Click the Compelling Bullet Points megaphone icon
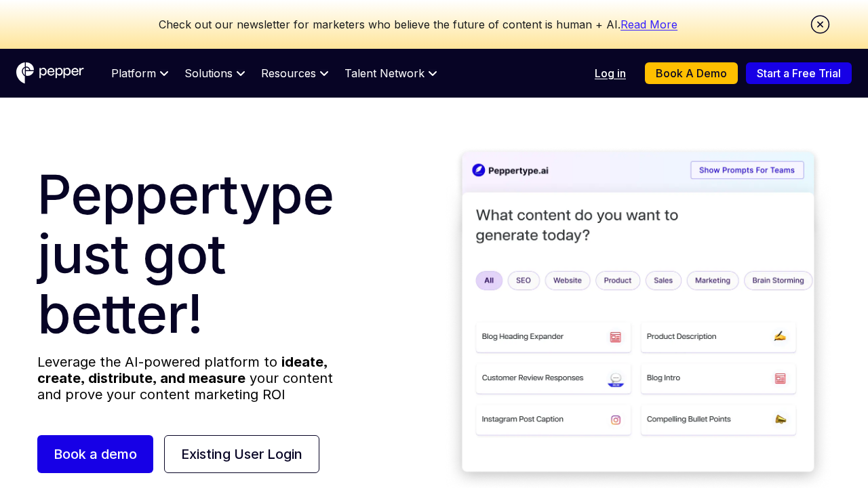The height and width of the screenshot is (488, 868). 780,420
